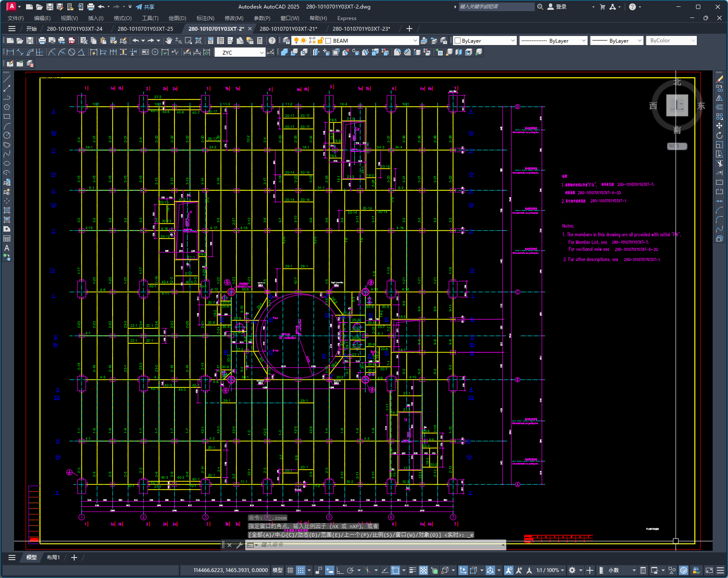Toggle polar tracking in status bar

[351, 570]
